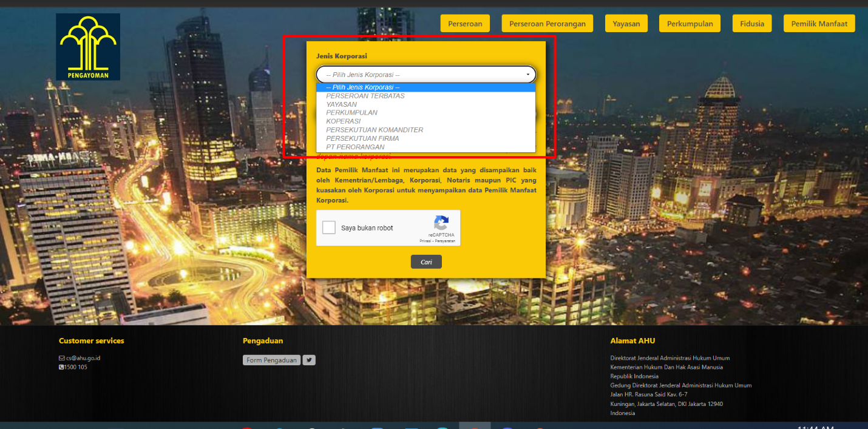Click the reCAPTCHA logo icon
This screenshot has height=429, width=868.
[441, 223]
